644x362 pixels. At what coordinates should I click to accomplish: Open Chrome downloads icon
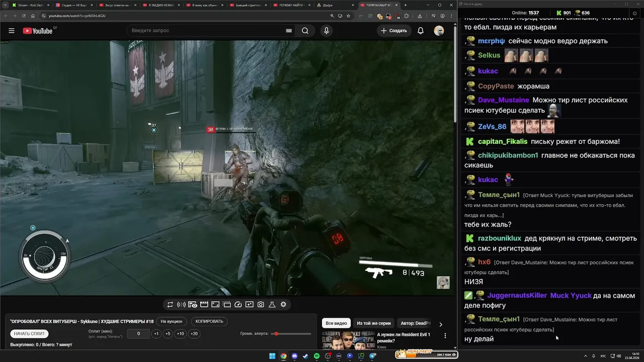pos(420,16)
